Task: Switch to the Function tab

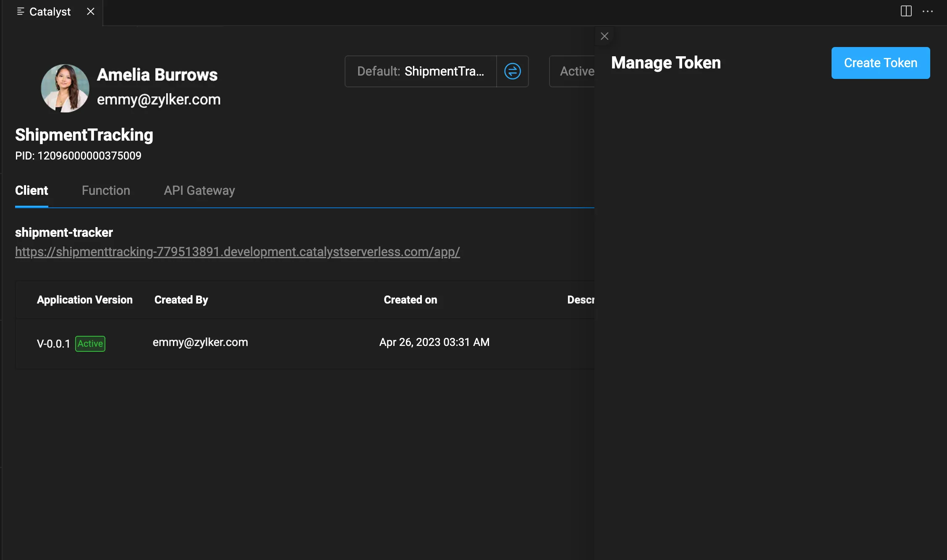Action: click(x=106, y=191)
